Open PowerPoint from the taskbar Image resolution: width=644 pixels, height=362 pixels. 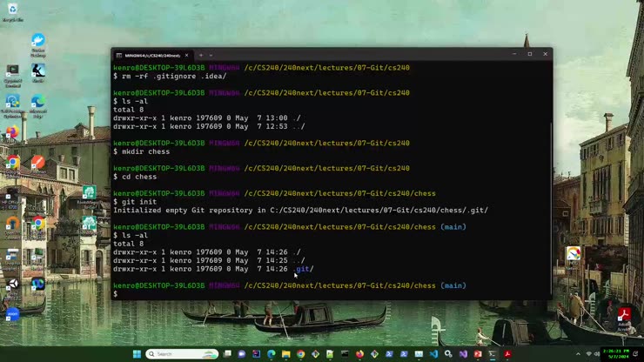coord(478,354)
